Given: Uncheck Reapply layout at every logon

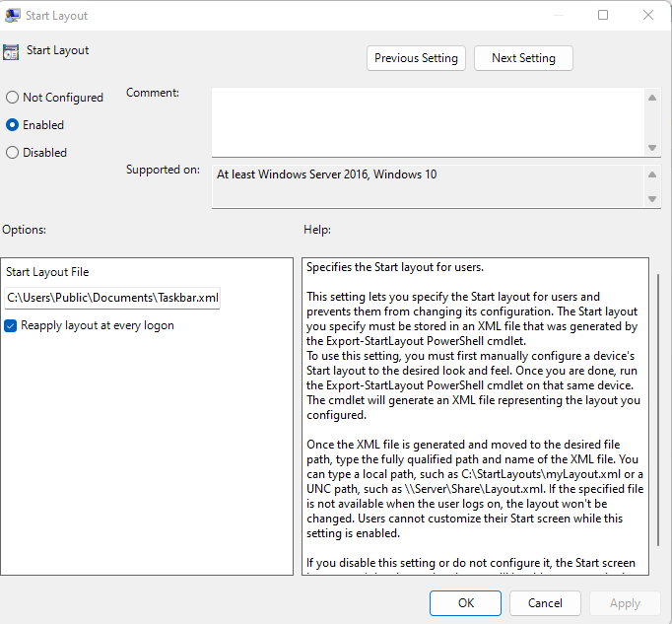Looking at the screenshot, I should pos(10,326).
